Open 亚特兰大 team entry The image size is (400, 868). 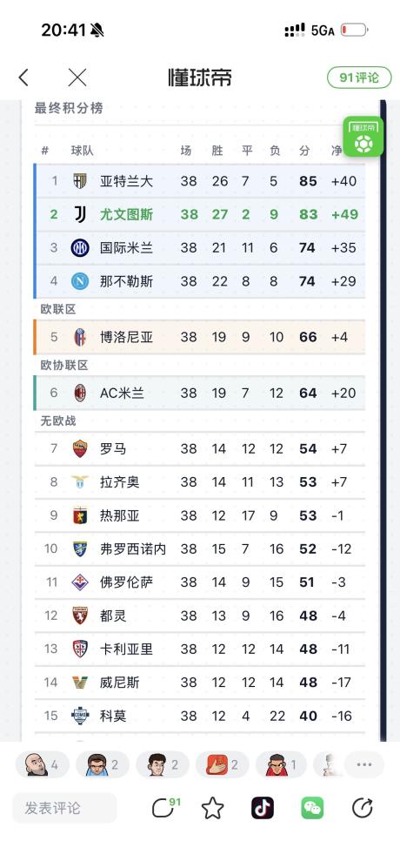pos(200,180)
